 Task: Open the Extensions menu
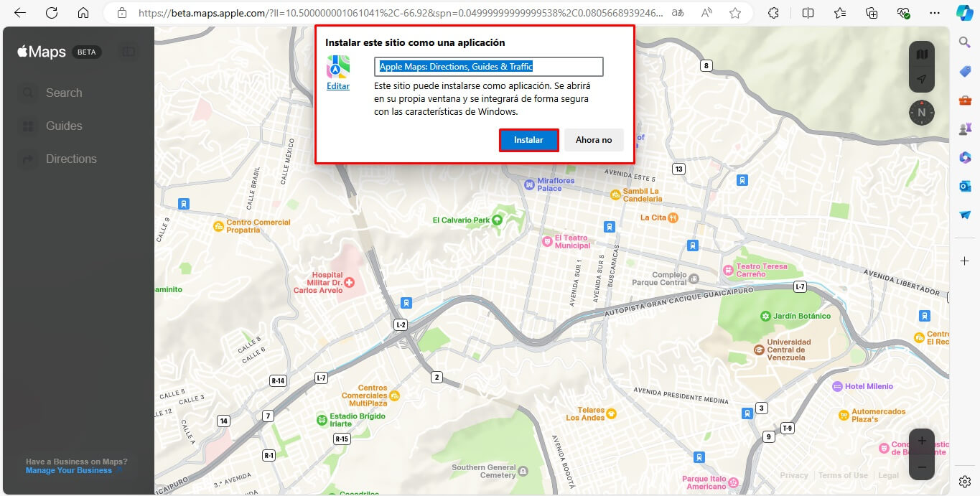(x=773, y=13)
